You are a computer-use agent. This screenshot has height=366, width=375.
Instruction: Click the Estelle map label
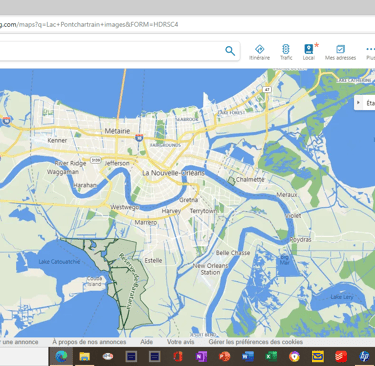[153, 260]
